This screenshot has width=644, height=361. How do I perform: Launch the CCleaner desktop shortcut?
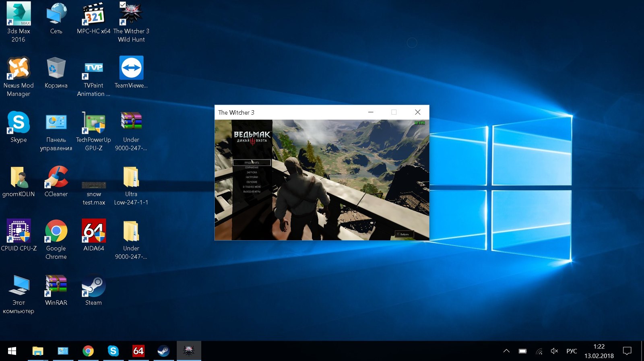coord(56,181)
